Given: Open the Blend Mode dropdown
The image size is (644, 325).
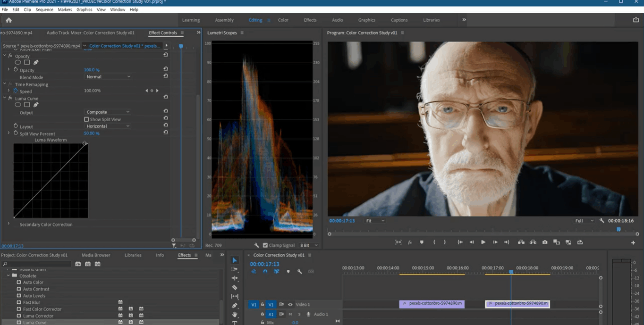Looking at the screenshot, I should click(x=108, y=77).
